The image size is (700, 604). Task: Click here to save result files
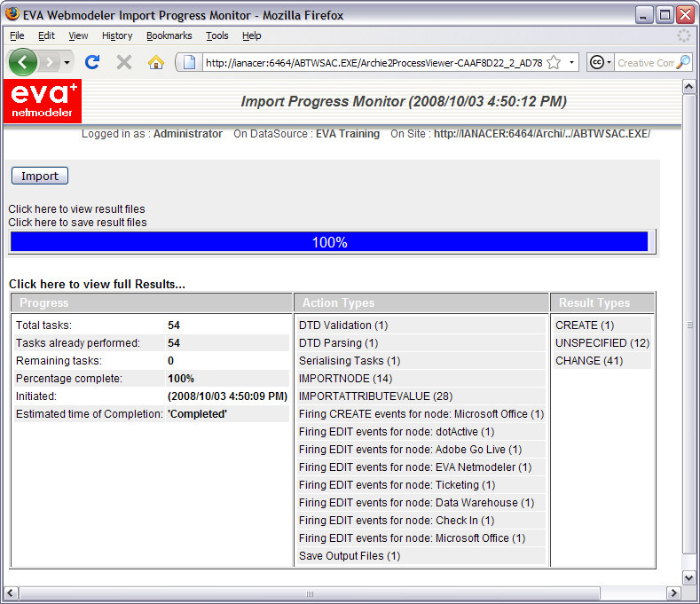pos(77,223)
